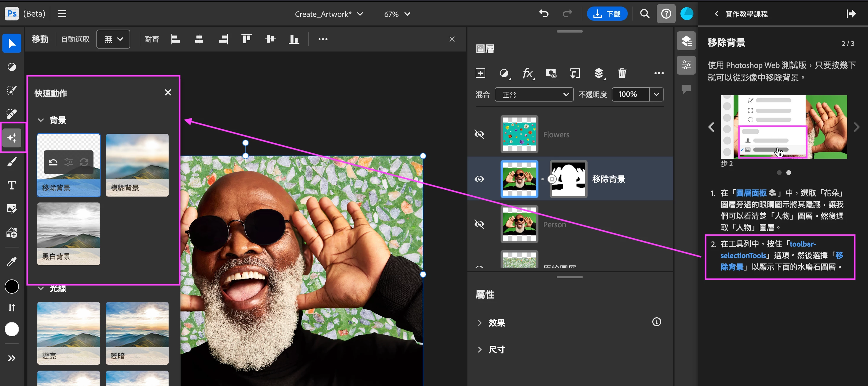This screenshot has height=386, width=868.
Task: Hide the 移除背景 layer via eye icon
Action: [479, 179]
